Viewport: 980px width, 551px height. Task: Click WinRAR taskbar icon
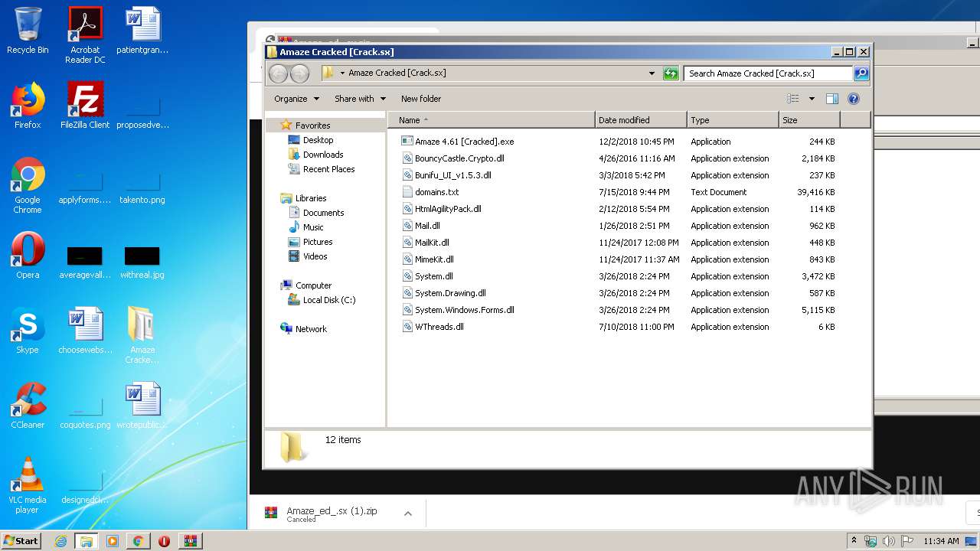pos(190,541)
